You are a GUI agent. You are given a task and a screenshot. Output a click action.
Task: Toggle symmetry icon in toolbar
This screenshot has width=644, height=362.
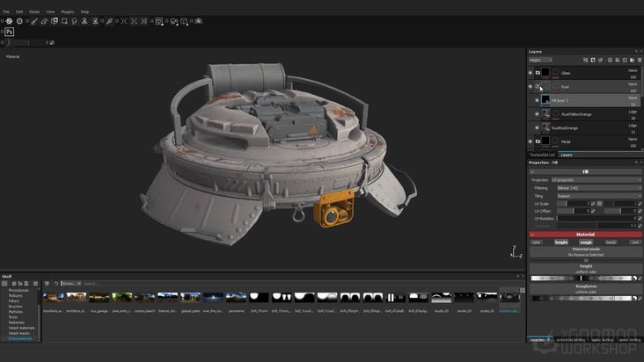[124, 21]
